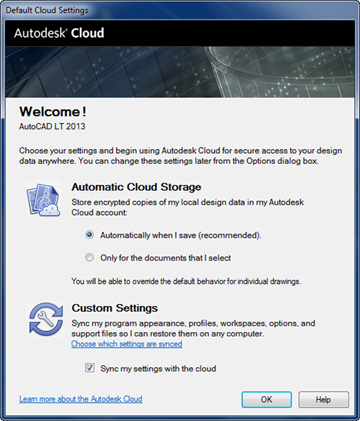360x421 pixels.
Task: Click the dark architectural banner image
Action: pos(180,72)
